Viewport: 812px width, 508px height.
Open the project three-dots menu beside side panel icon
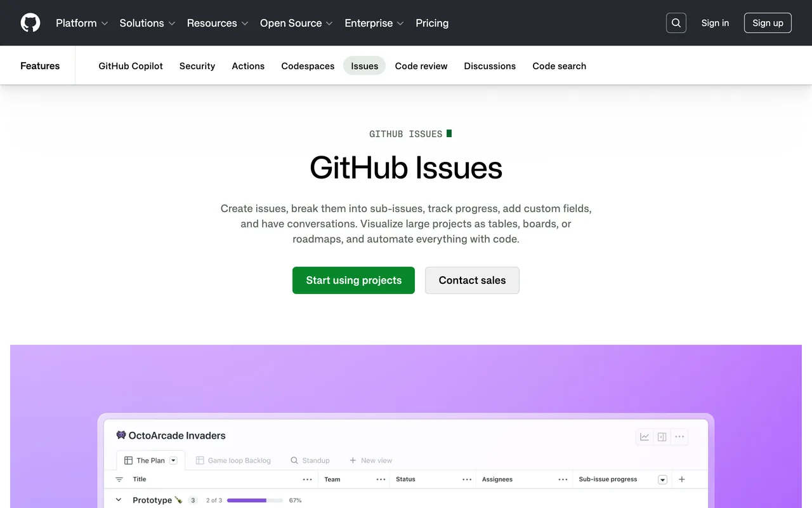pyautogui.click(x=679, y=437)
